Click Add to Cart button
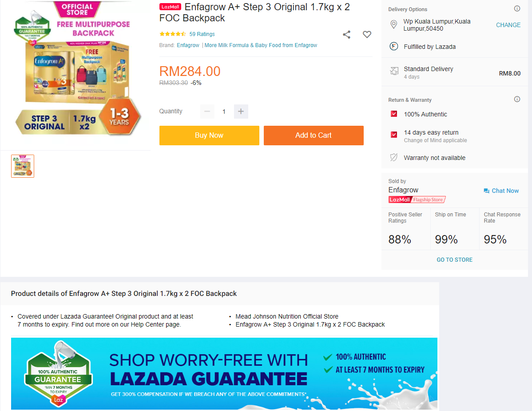 tap(314, 136)
